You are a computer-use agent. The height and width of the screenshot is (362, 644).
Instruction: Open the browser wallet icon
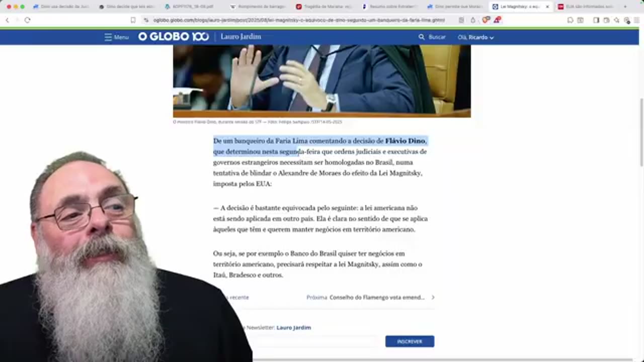pos(606,20)
